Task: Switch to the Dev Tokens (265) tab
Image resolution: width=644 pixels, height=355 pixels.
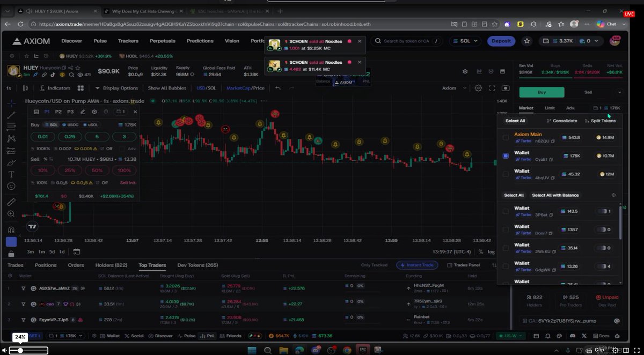Action: click(197, 265)
